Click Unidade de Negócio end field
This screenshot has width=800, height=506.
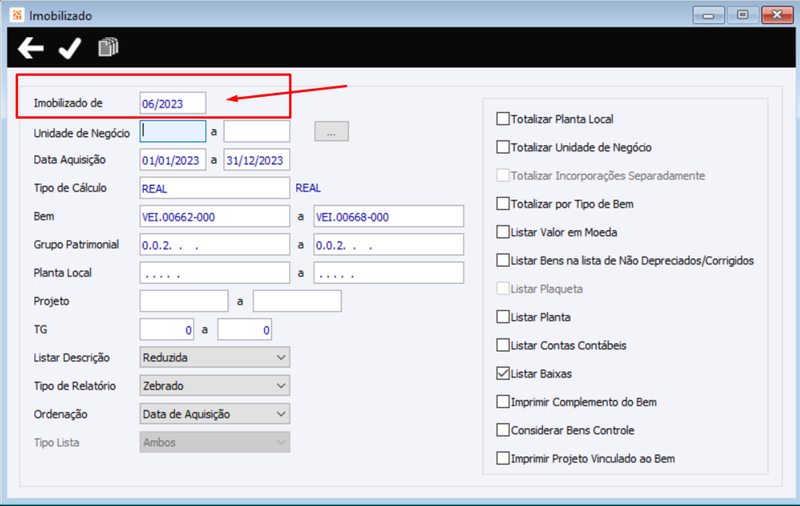click(x=257, y=132)
